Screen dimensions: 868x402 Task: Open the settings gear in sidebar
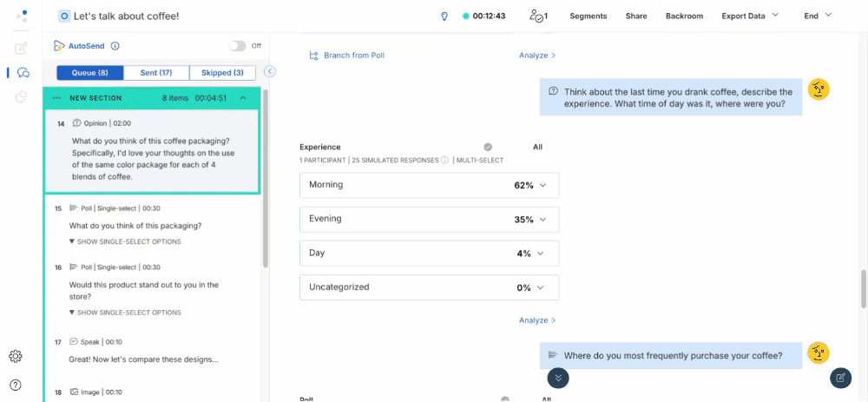(x=16, y=356)
